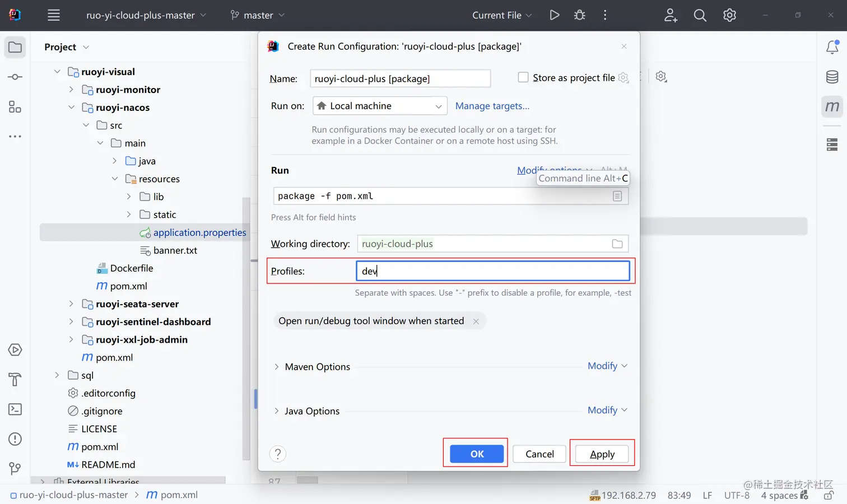Expand the ruoyi-monitor module

coord(71,90)
